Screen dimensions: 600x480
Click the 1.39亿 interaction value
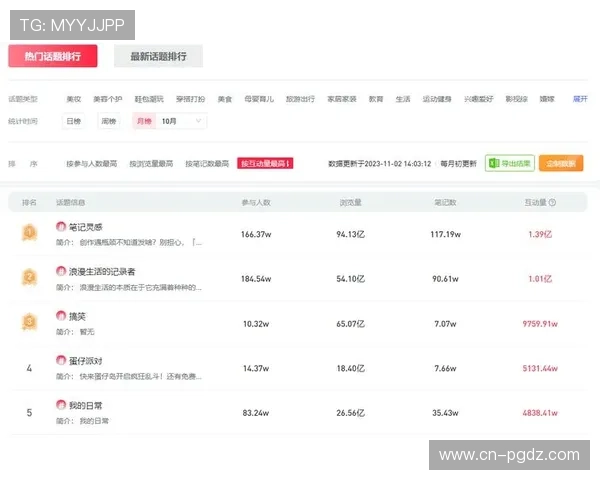[540, 234]
